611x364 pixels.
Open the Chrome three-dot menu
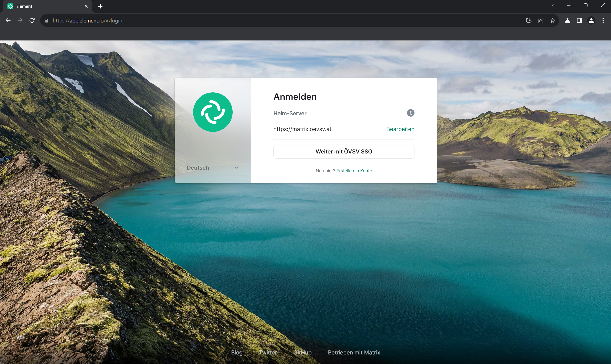(x=603, y=21)
